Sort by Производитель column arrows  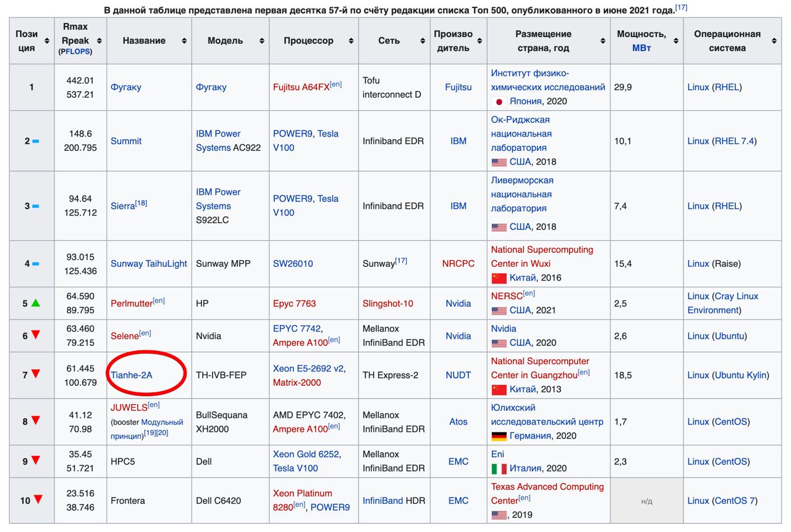480,41
